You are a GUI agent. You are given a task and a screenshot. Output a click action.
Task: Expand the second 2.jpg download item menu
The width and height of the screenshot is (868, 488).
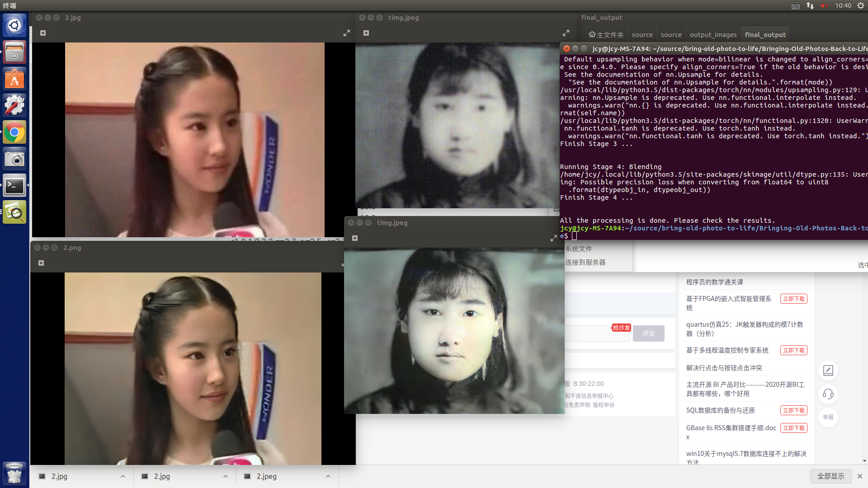click(x=226, y=476)
